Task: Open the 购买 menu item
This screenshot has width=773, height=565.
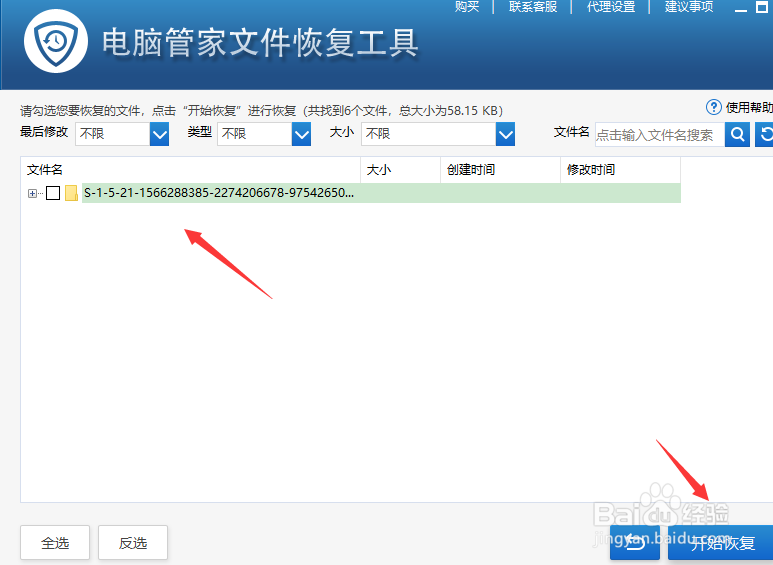Action: (467, 6)
